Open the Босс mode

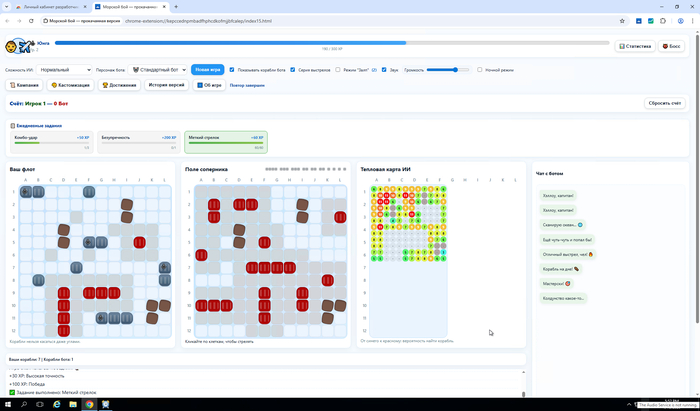pos(671,46)
